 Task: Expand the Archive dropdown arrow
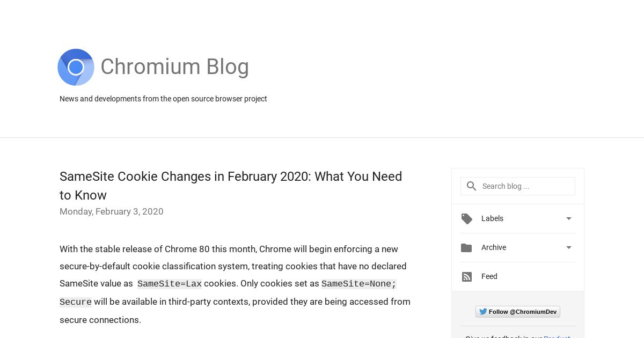[x=569, y=247]
